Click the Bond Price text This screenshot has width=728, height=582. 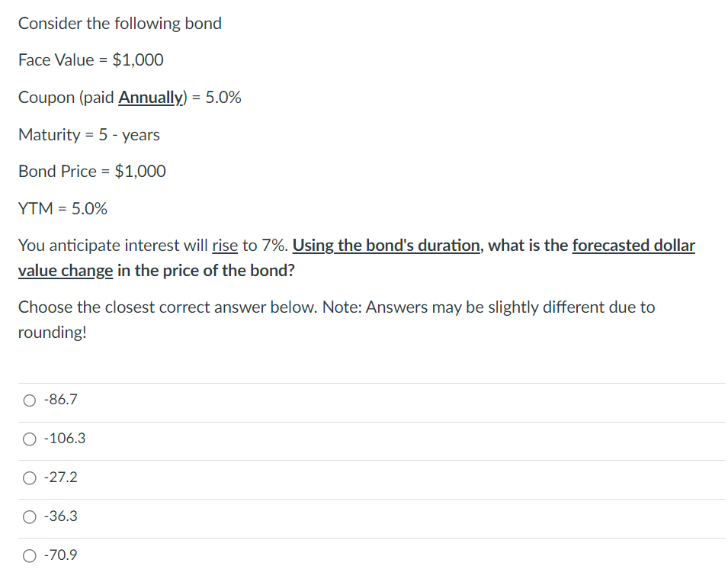click(91, 171)
